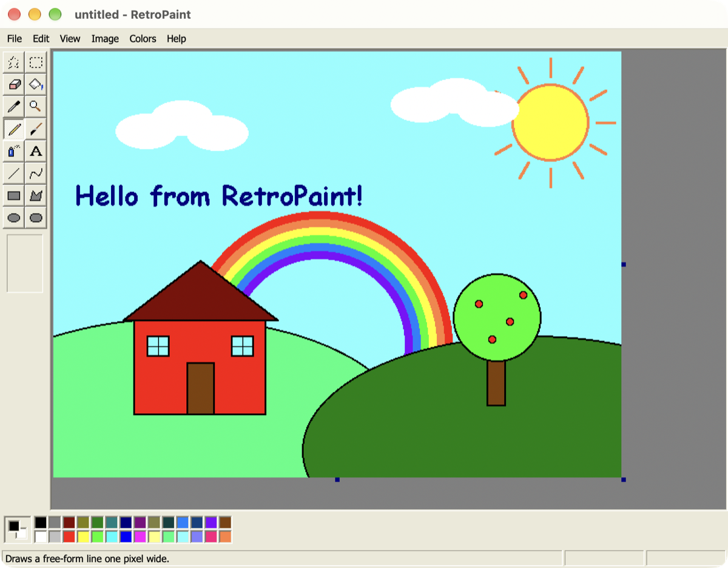Choose the Magnifier tool

[36, 107]
